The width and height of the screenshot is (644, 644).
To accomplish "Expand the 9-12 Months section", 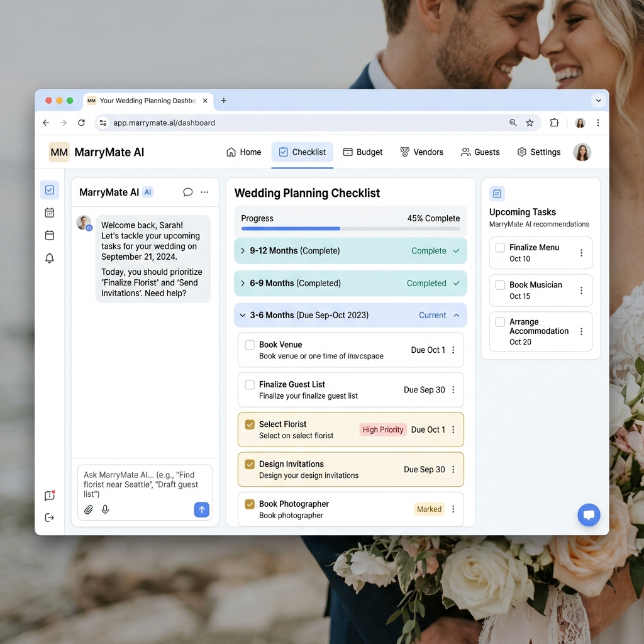I will 243,250.
